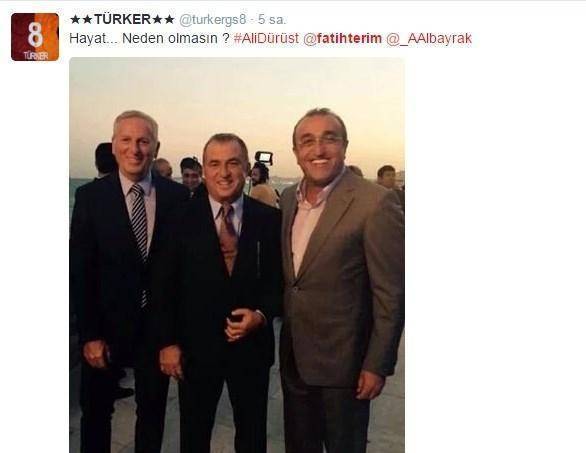
Task: Click the '5 sa.' tweet timestamp
Action: [272, 19]
